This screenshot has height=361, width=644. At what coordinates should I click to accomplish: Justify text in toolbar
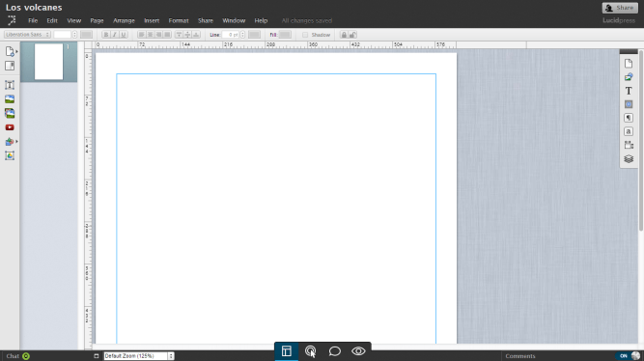pos(167,35)
